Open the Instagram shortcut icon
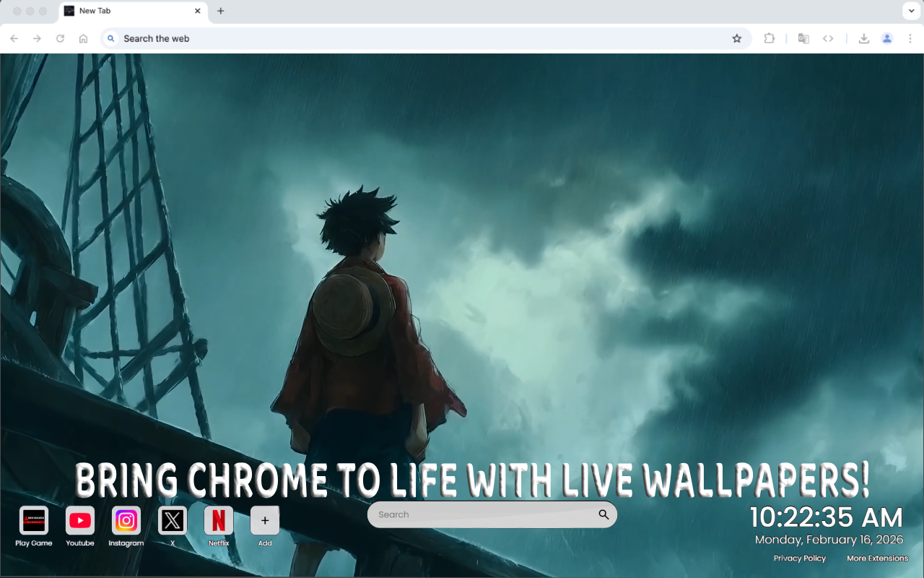 (x=126, y=520)
